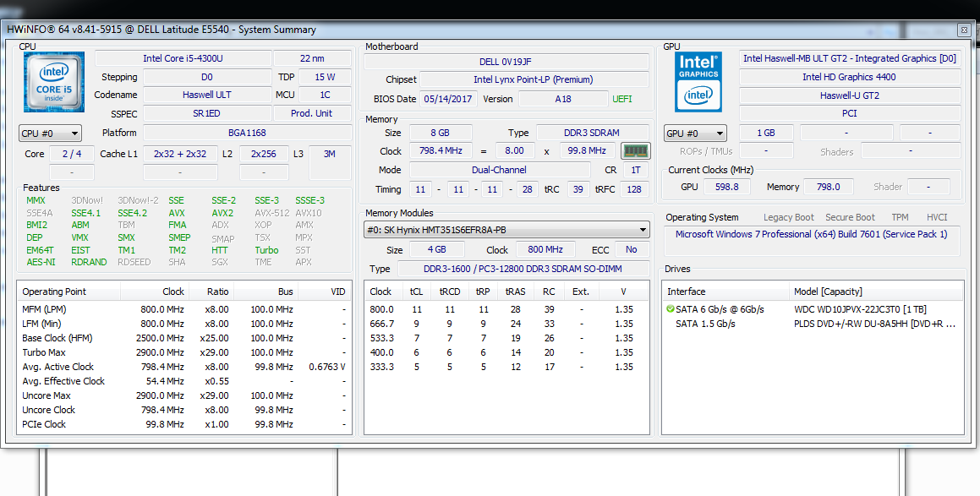Click the TPM label

900,217
